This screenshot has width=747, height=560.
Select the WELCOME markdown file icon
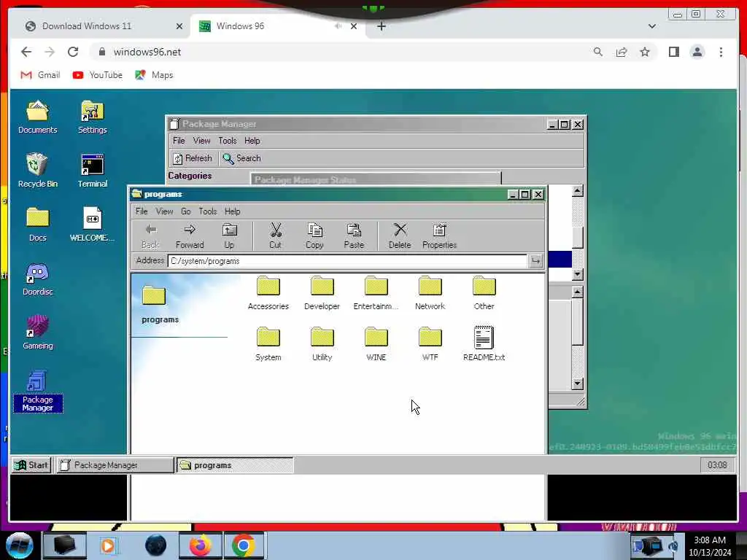click(x=93, y=225)
